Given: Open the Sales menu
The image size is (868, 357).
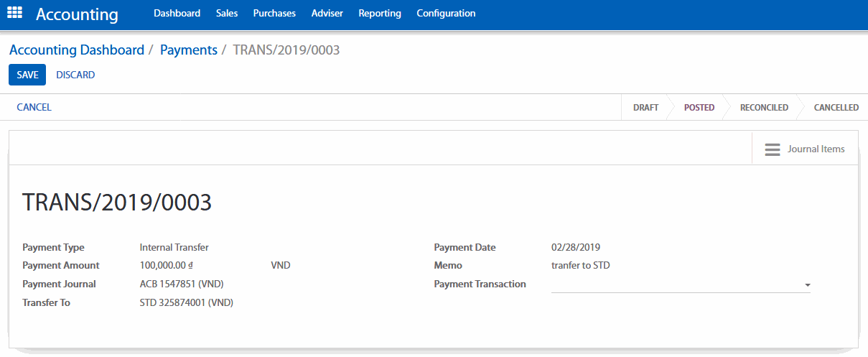Looking at the screenshot, I should [227, 14].
